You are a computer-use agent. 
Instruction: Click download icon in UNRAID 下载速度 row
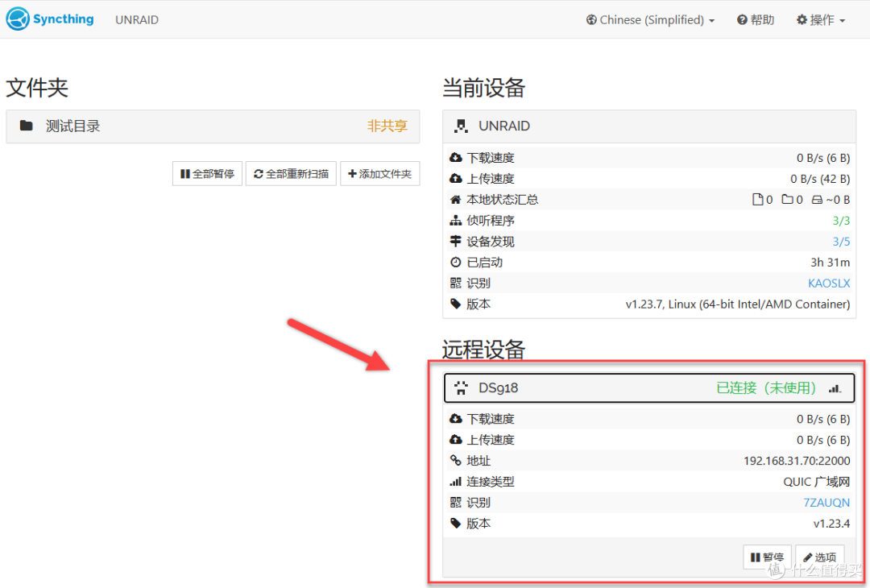point(455,158)
